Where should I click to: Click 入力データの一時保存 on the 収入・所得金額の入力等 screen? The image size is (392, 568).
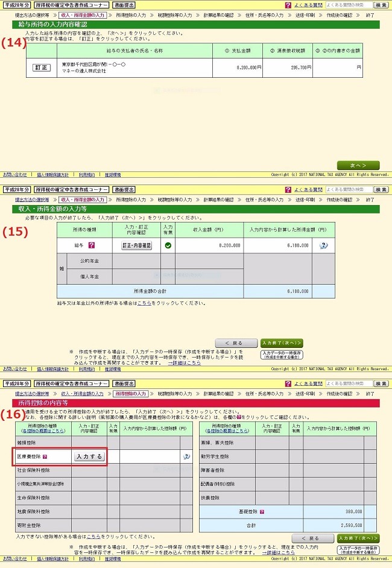282,355
